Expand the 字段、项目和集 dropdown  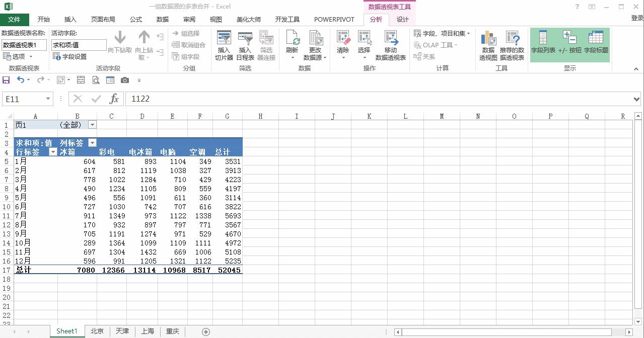pos(442,34)
